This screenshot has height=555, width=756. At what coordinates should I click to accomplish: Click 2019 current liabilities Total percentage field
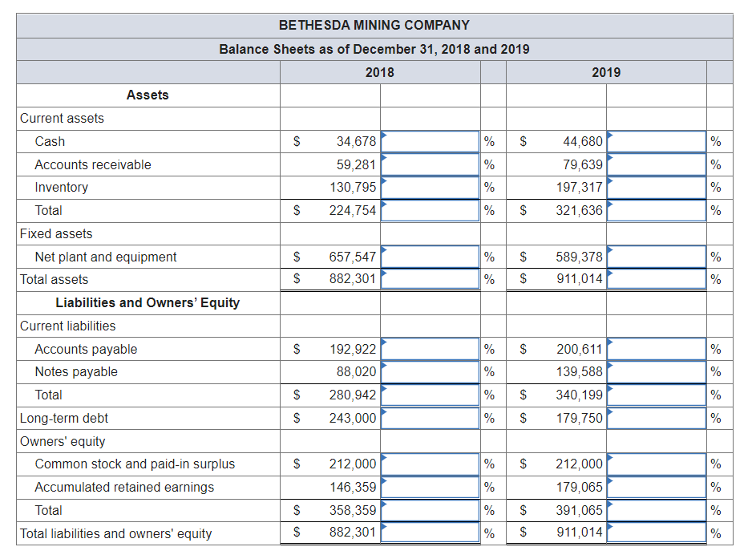click(657, 395)
